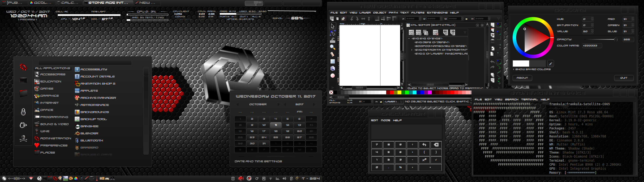Click the Color Name field in Gcolor2

tap(592, 46)
